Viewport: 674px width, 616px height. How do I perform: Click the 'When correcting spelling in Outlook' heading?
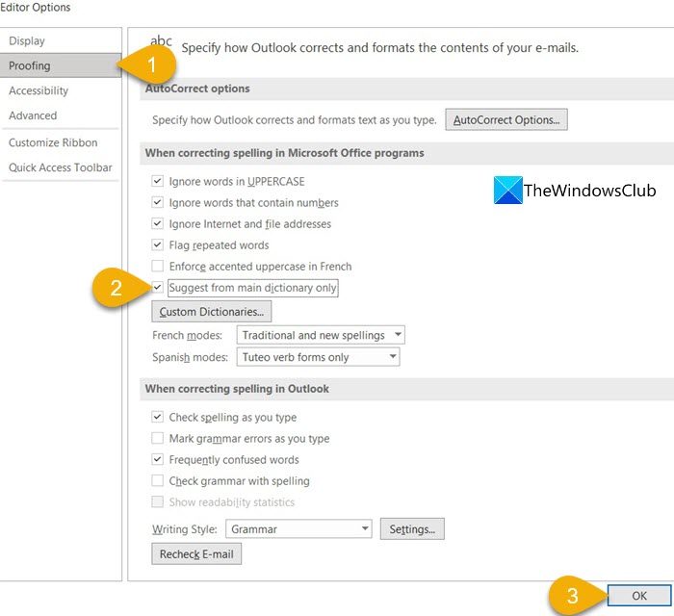click(x=237, y=389)
